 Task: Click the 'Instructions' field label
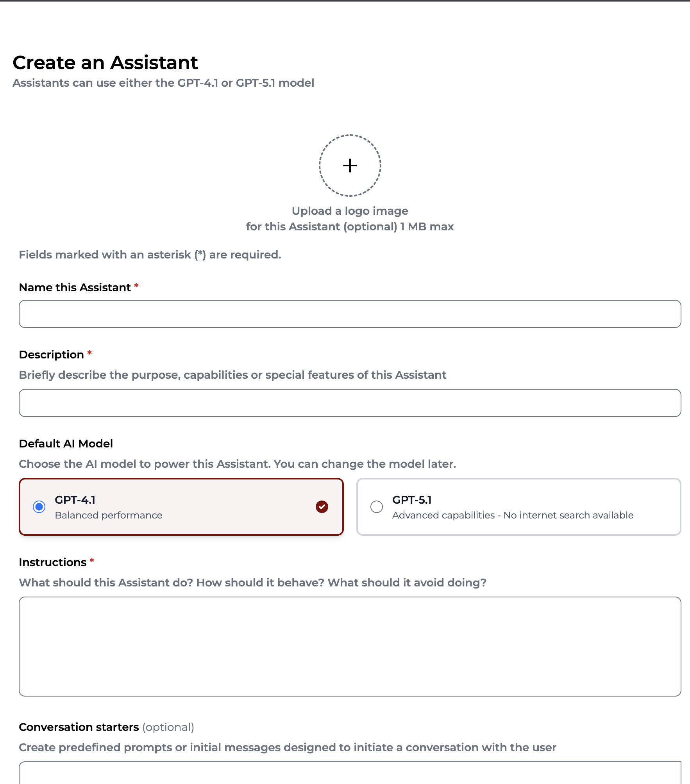point(53,562)
